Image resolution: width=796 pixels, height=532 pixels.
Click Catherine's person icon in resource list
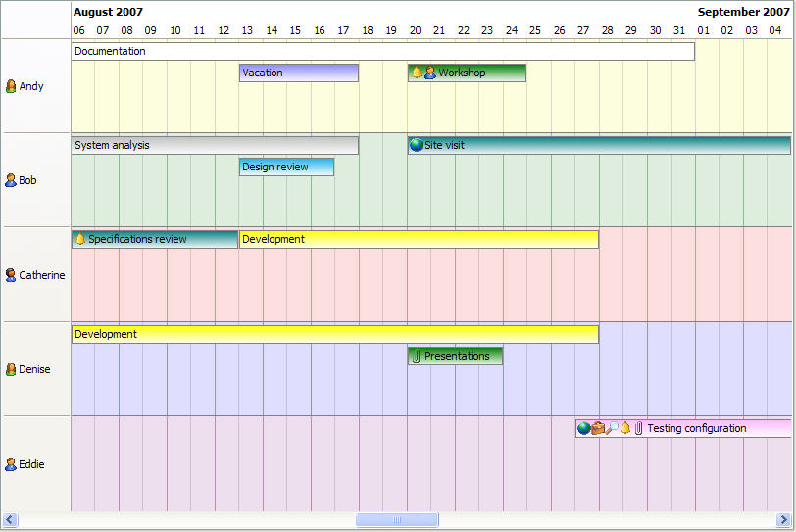tap(11, 275)
